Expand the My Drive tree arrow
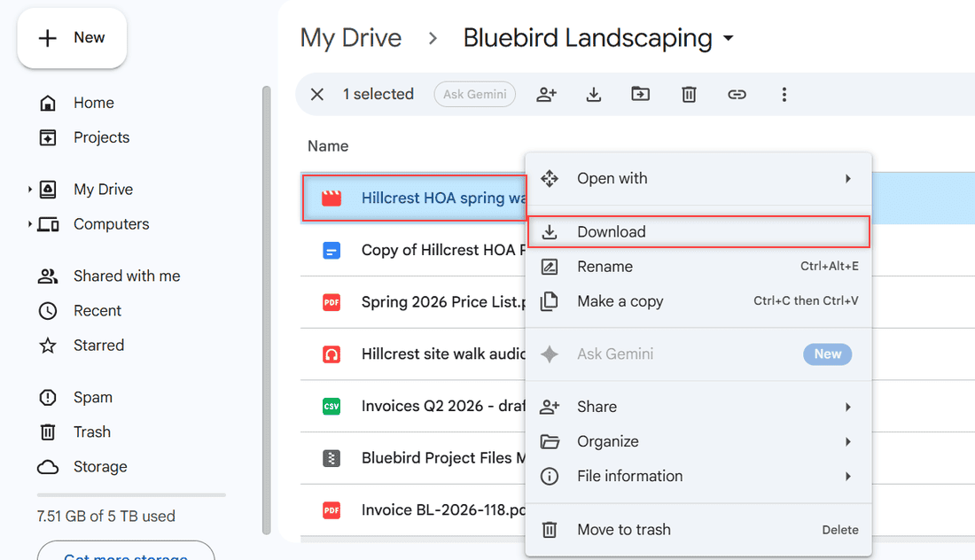The width and height of the screenshot is (975, 560). [x=29, y=189]
